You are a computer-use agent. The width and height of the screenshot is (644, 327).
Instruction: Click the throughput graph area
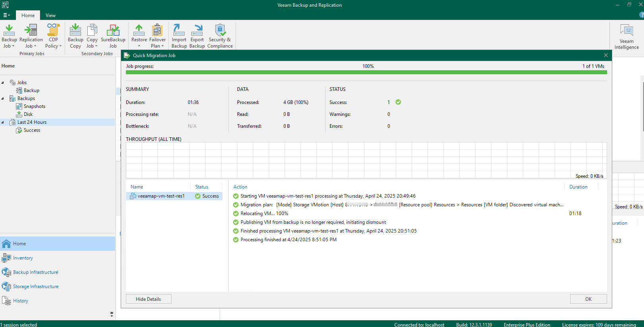pos(366,160)
